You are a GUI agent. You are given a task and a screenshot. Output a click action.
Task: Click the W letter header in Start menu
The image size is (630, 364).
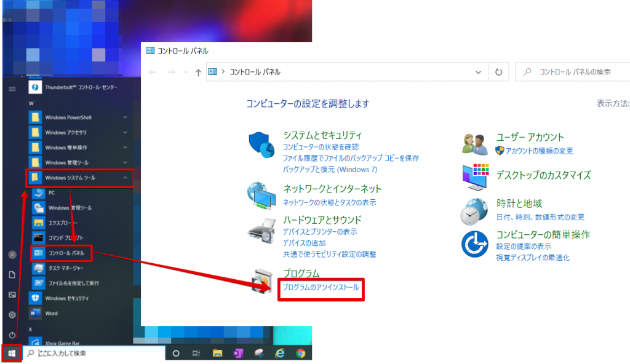tap(31, 103)
